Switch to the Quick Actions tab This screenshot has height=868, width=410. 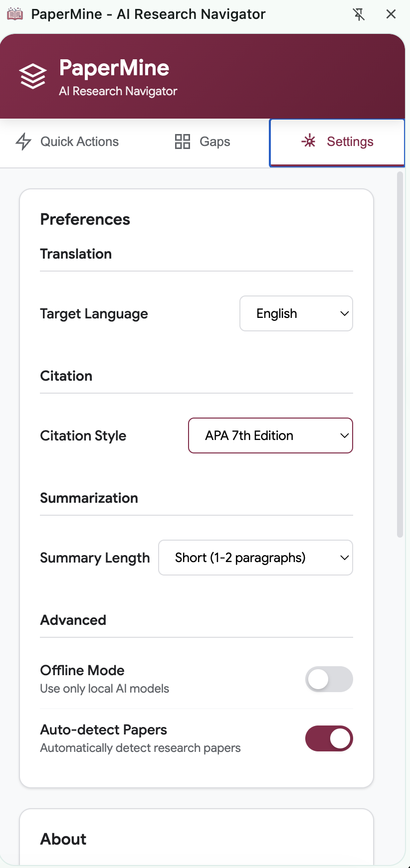(67, 142)
